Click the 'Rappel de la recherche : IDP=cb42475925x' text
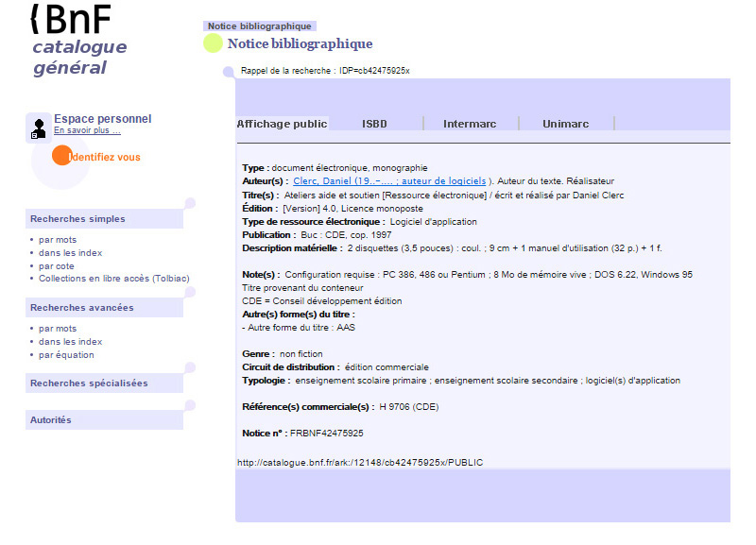Screen dimensions: 756x545 click(x=325, y=71)
